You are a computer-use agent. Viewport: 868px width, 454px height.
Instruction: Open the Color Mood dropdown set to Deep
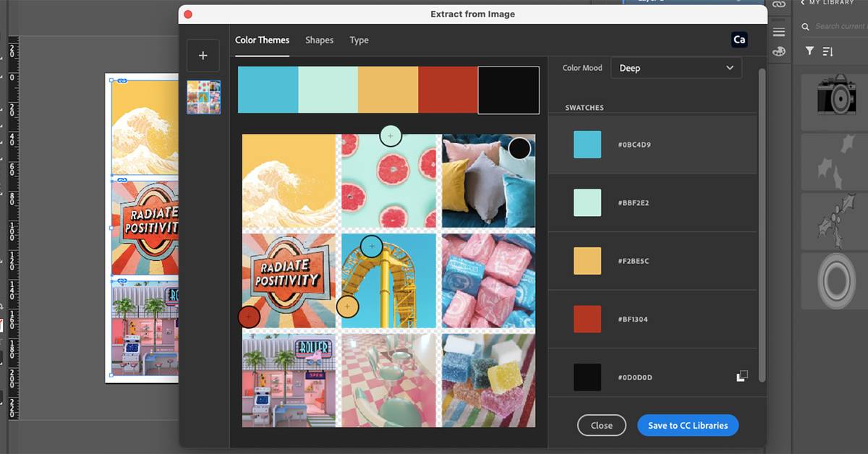(676, 67)
